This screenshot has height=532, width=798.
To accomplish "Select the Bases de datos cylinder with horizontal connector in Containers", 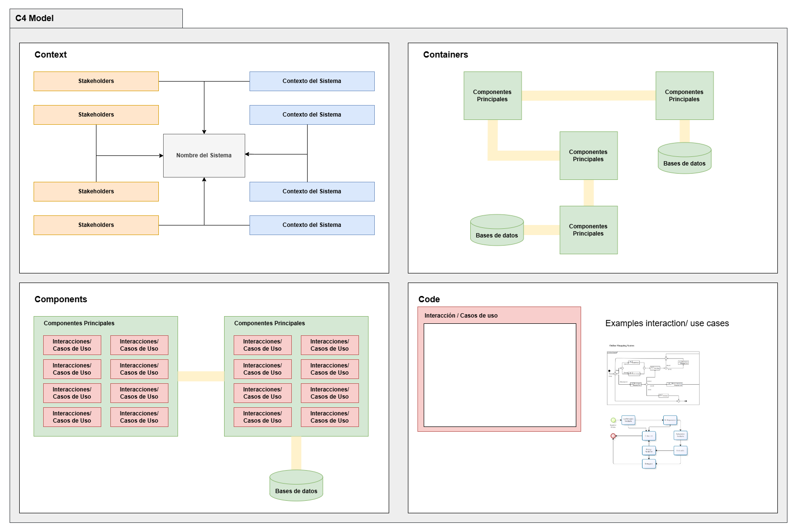I will click(497, 230).
